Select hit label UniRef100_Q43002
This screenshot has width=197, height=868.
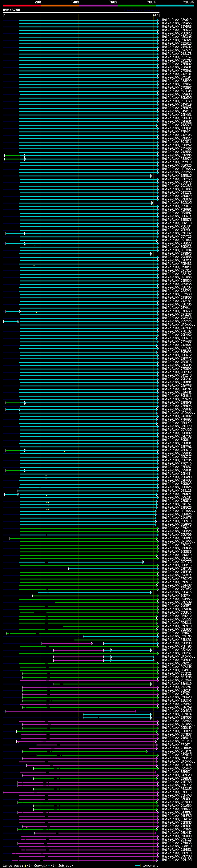pos(177,416)
